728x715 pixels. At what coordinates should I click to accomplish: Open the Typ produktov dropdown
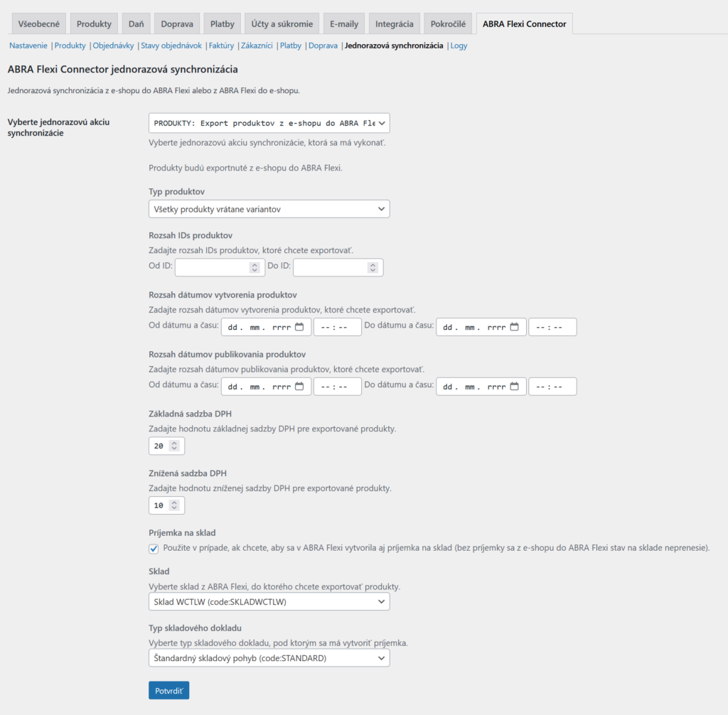269,208
